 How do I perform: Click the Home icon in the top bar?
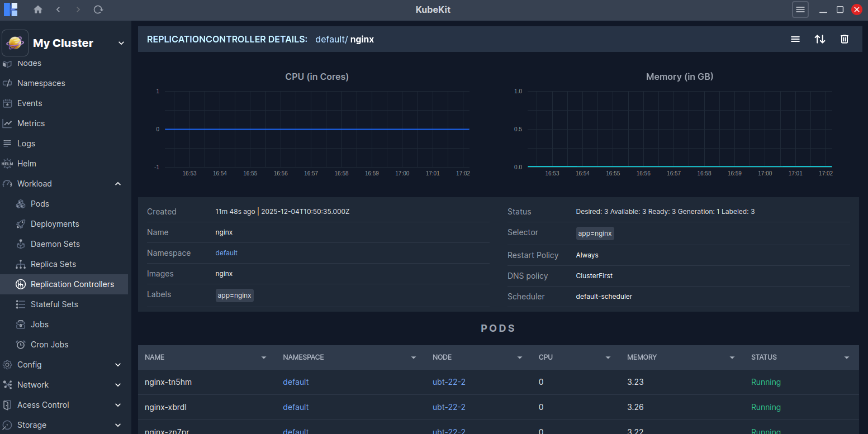click(x=37, y=9)
